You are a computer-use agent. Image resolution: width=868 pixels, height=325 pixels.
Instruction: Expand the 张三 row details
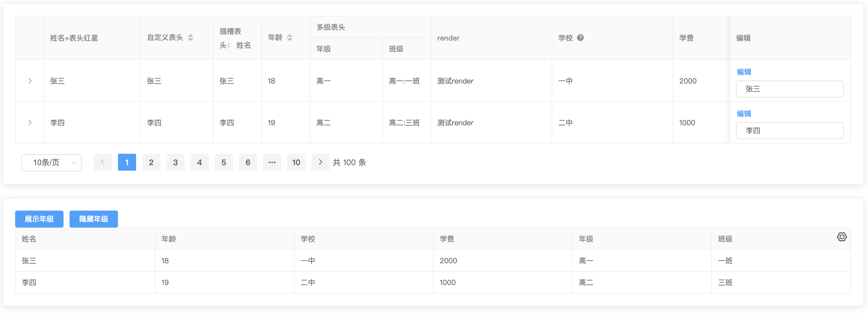(30, 81)
